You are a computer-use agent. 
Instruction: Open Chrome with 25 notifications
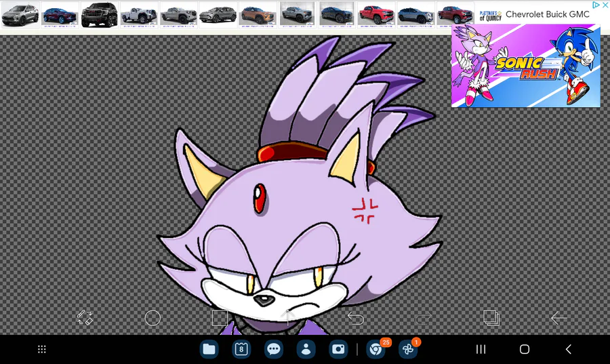point(375,349)
